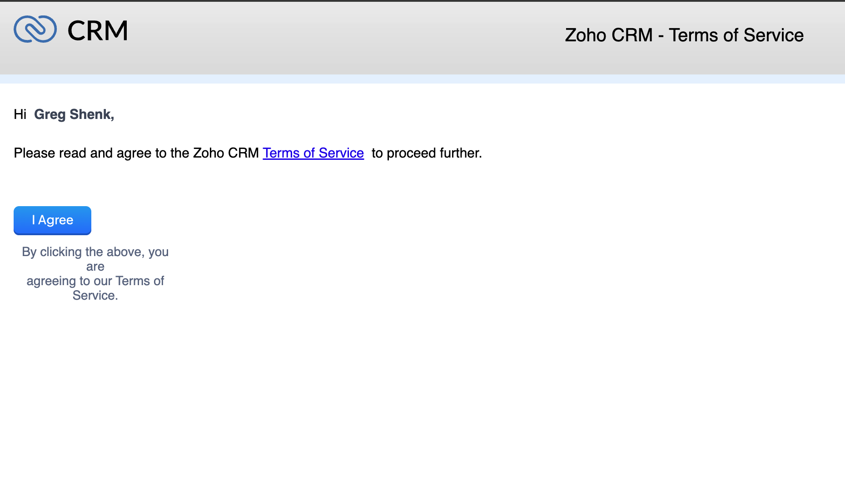Image resolution: width=845 pixels, height=504 pixels.
Task: Click "agree to the" in the instruction sentence
Action: click(153, 153)
